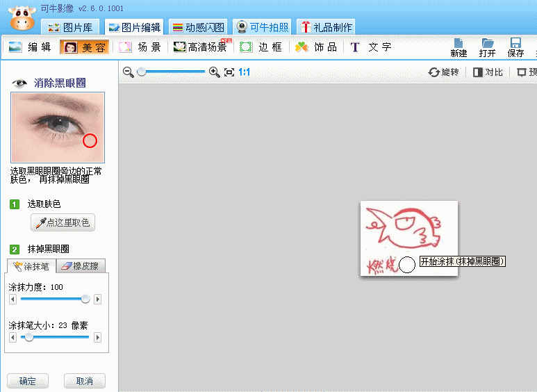Click the 新建 new file icon

458,48
